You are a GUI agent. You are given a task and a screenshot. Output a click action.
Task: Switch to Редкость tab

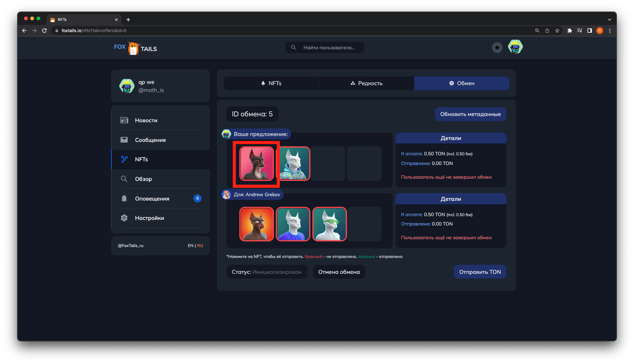[x=366, y=83]
